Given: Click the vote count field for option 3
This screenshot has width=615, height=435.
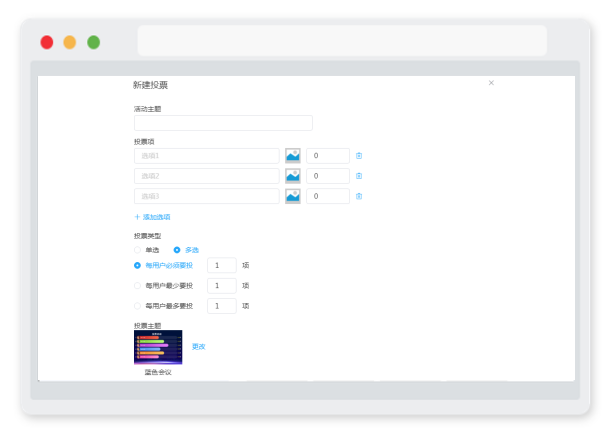Looking at the screenshot, I should pyautogui.click(x=328, y=196).
